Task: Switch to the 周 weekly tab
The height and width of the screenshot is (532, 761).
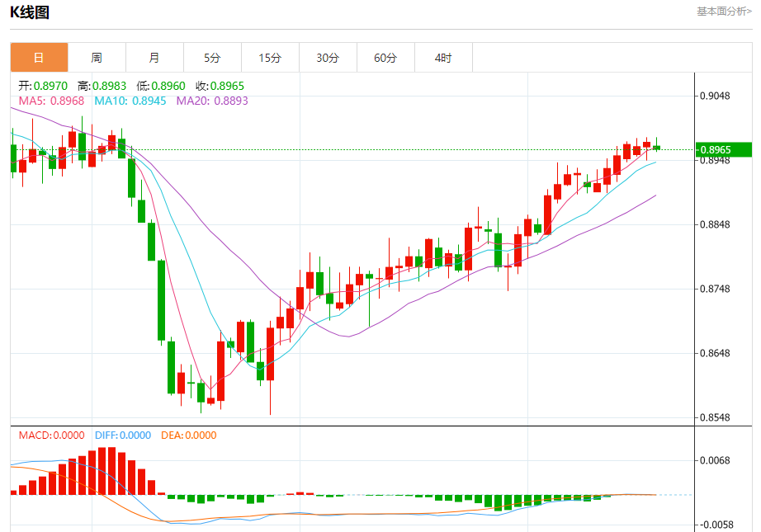Action: pos(97,58)
